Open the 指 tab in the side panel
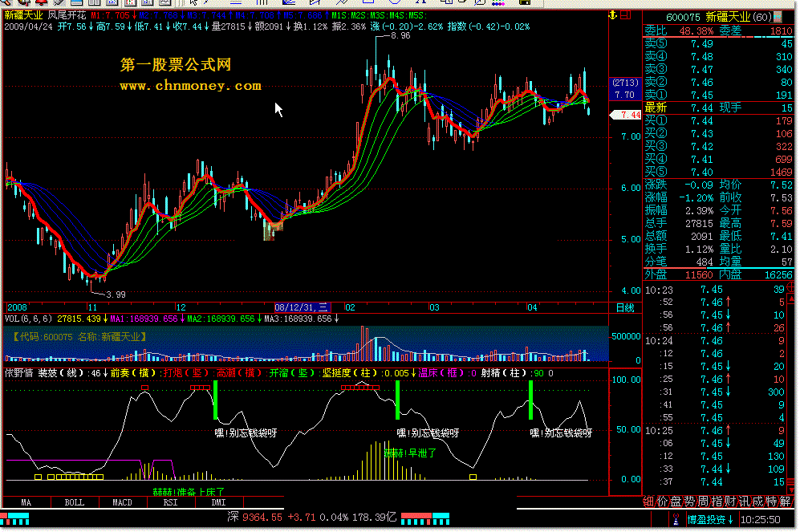Image resolution: width=800 pixels, height=532 pixels. tap(717, 502)
